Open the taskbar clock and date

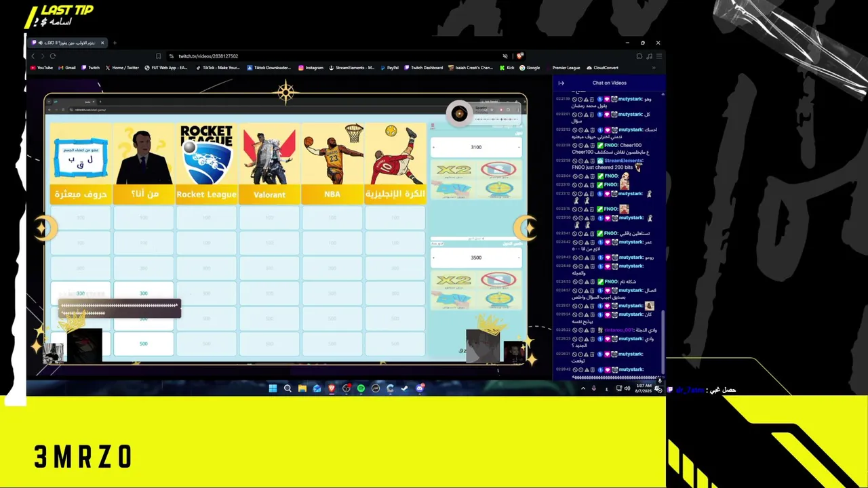coord(644,388)
